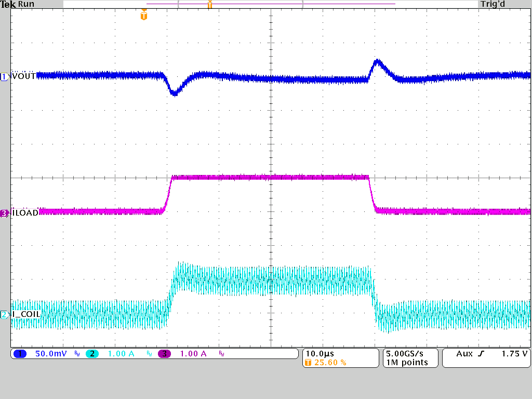Click the magenta Channel 3 badge in readout bar
The image size is (532, 399).
(165, 353)
